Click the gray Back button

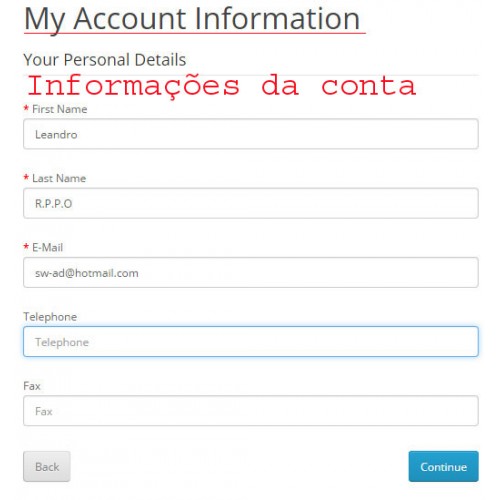[x=47, y=466]
